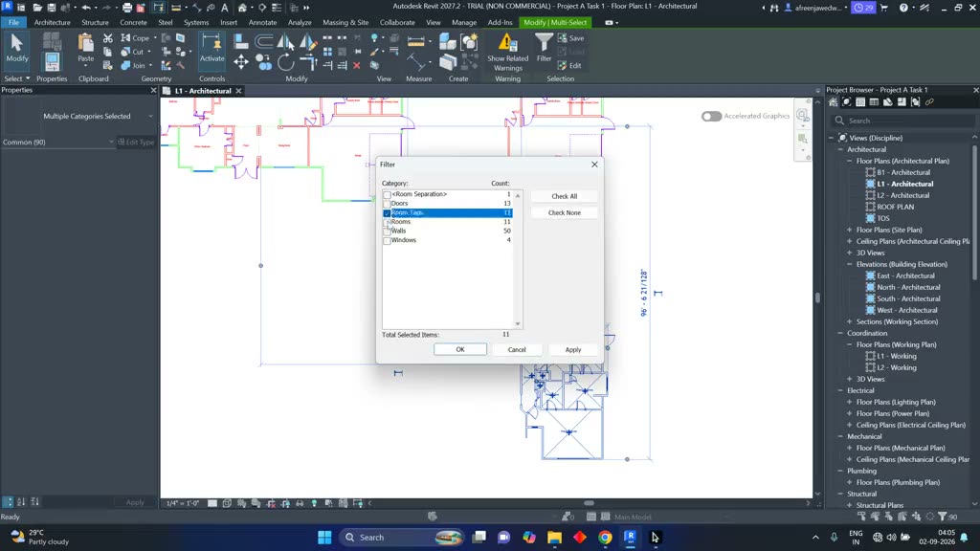Click OK in the Filter dialog
The image size is (980, 551).
click(460, 349)
